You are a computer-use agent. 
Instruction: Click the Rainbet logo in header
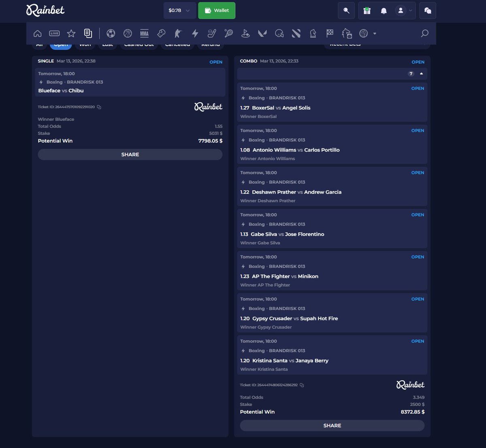point(45,11)
